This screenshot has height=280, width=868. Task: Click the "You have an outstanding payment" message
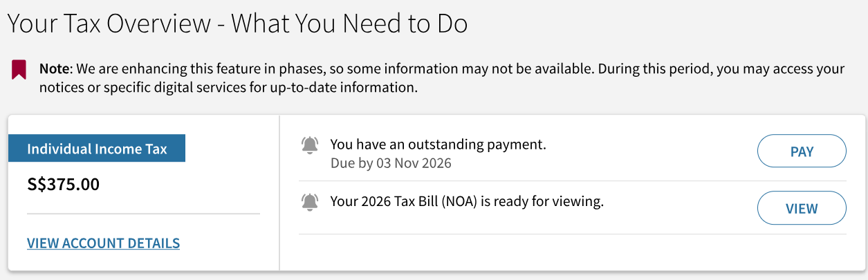pos(438,144)
